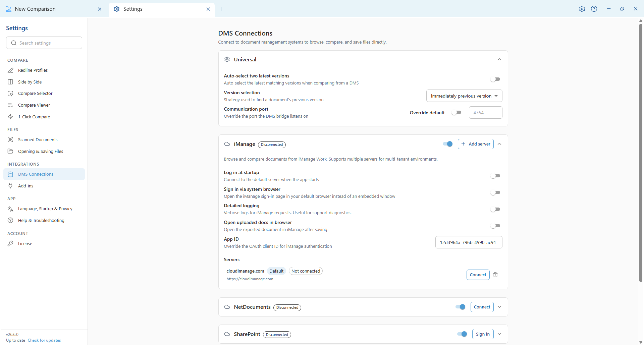Click the NetDocuments cloud icon
644x346 pixels.
pos(227,307)
